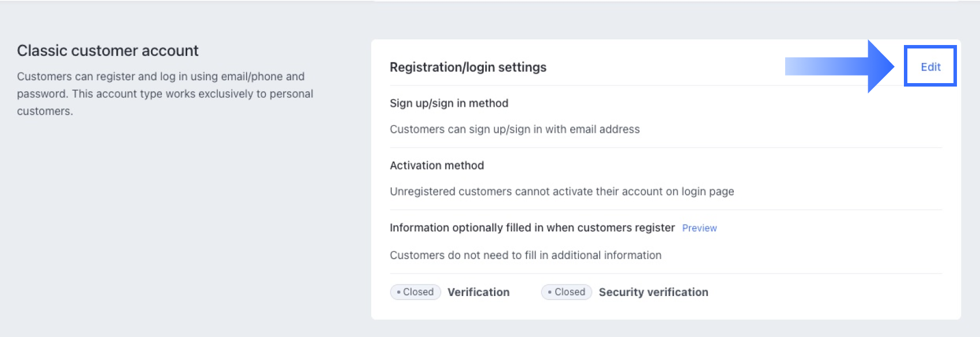
Task: Click the Closed badge beside Verification
Action: tap(416, 292)
